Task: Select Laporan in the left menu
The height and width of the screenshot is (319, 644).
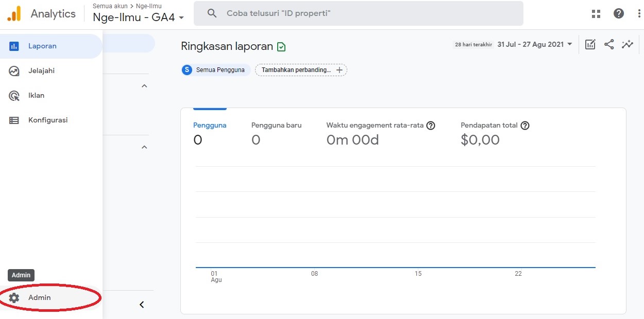Action: tap(51, 46)
